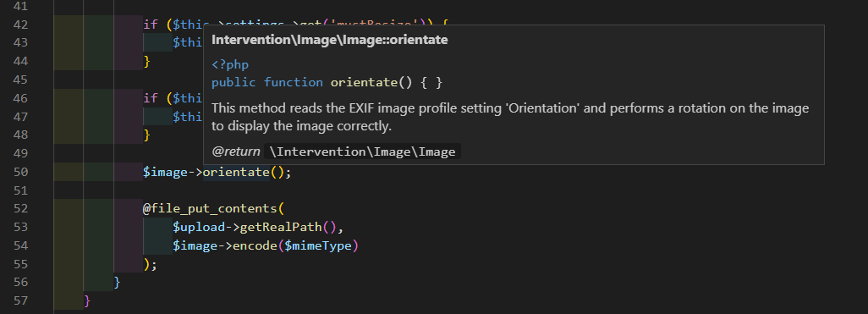
Task: Click the \Intervention\Image\Image return type in tooltip
Action: (363, 151)
